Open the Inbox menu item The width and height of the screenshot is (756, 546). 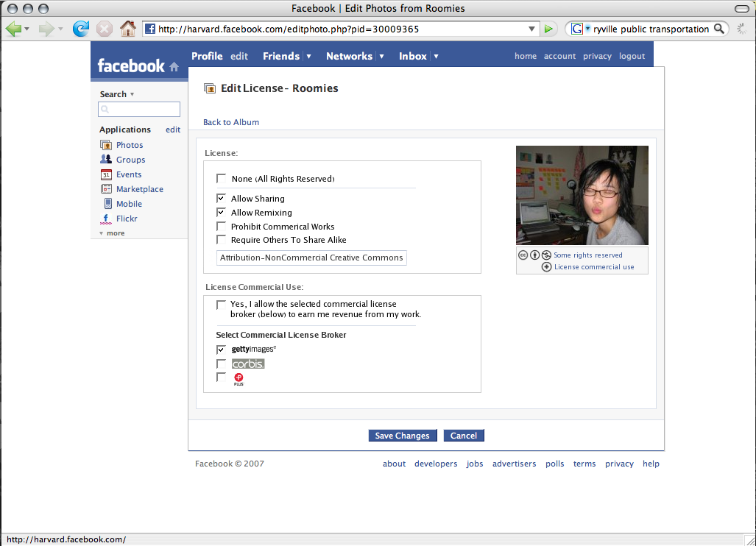pyautogui.click(x=413, y=56)
